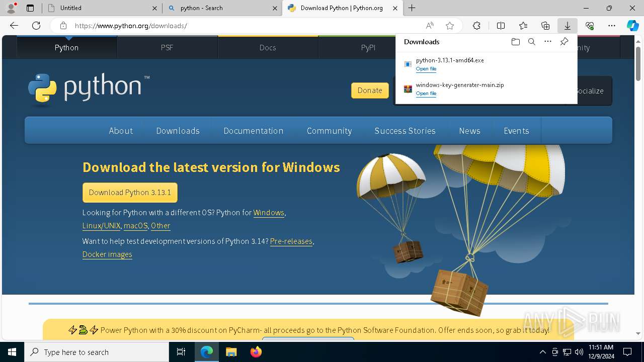Image resolution: width=644 pixels, height=362 pixels.
Task: Open a new tab
Action: pyautogui.click(x=412, y=8)
